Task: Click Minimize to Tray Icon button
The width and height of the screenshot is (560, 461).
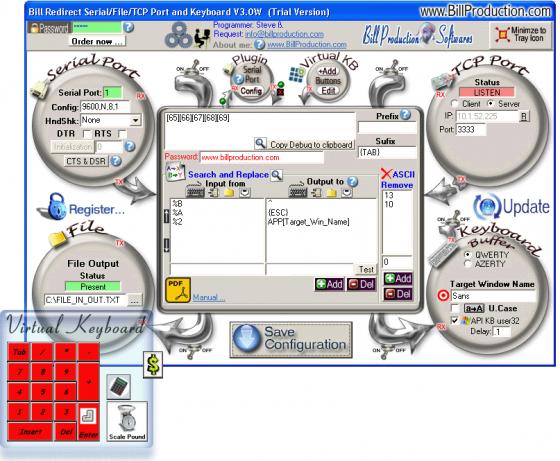Action: pos(521,35)
